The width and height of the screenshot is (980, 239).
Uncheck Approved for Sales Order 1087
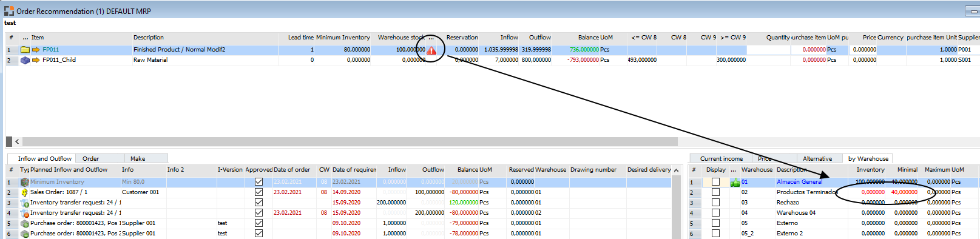pos(259,192)
